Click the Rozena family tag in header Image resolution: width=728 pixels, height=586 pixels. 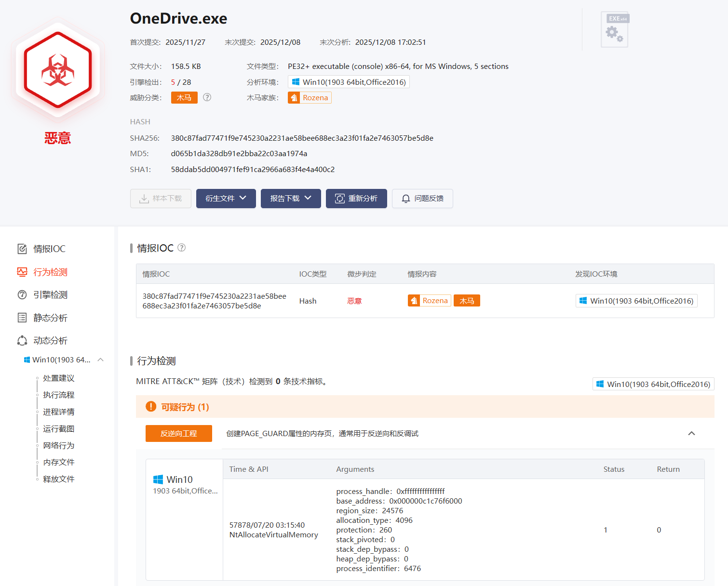tap(310, 98)
